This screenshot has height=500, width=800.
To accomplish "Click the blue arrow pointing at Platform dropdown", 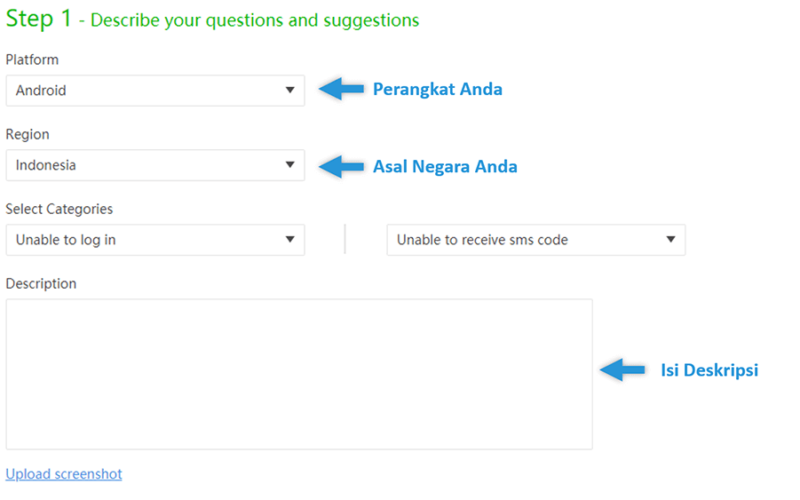I will click(x=341, y=89).
